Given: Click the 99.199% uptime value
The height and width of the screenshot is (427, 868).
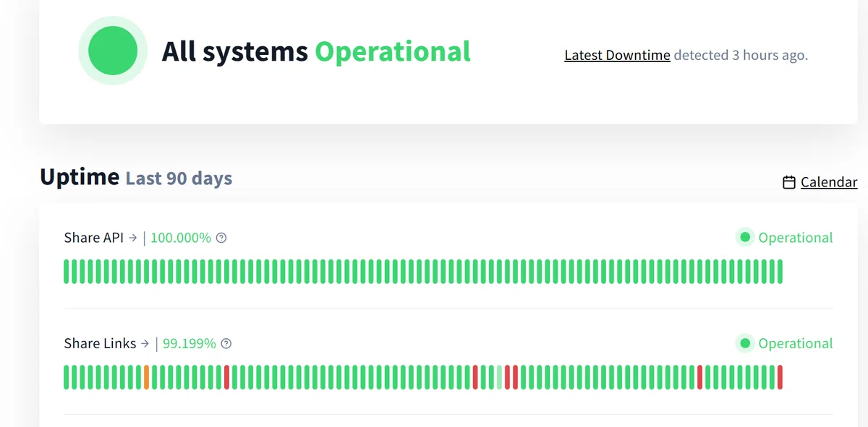Looking at the screenshot, I should (190, 343).
